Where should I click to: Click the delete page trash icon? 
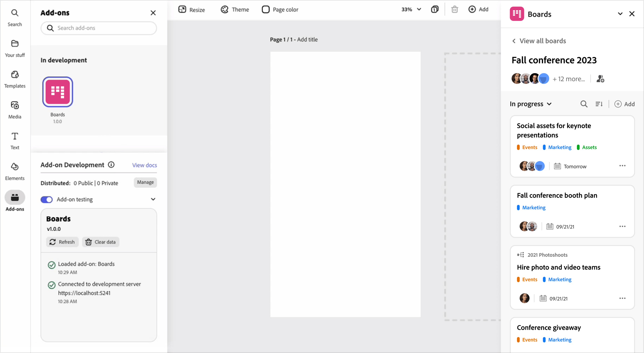pos(454,9)
